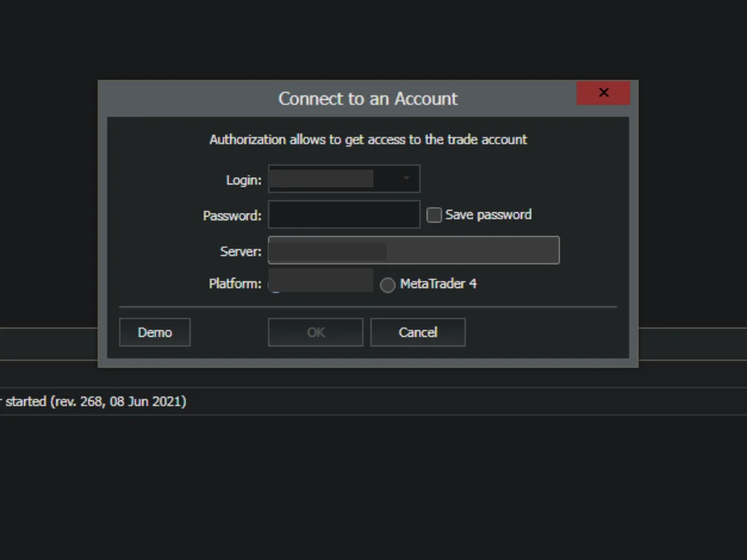Click the startup revision message in status bar
747x560 pixels.
click(93, 401)
